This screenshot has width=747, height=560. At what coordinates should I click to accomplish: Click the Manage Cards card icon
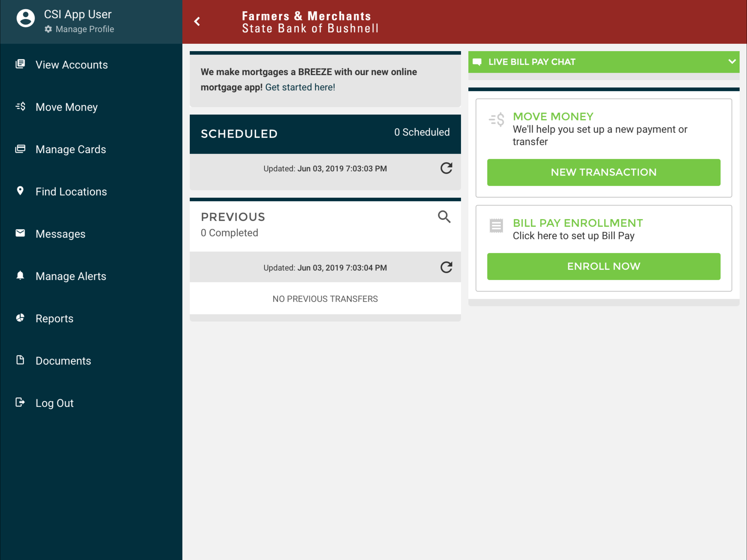(x=20, y=148)
